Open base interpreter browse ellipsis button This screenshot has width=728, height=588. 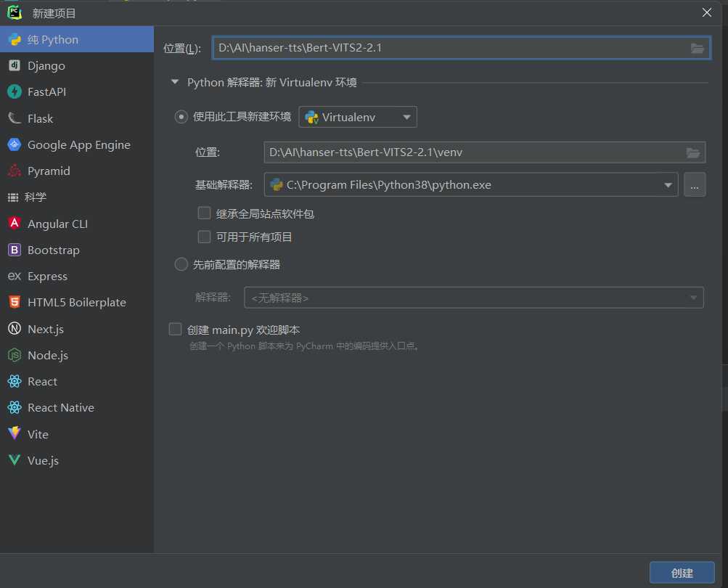coord(695,185)
